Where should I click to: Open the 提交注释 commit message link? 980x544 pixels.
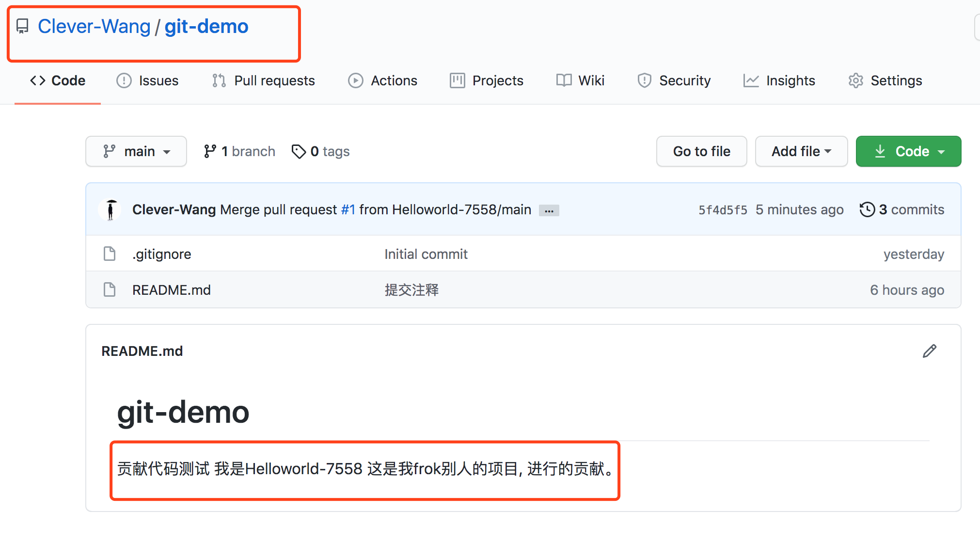411,290
